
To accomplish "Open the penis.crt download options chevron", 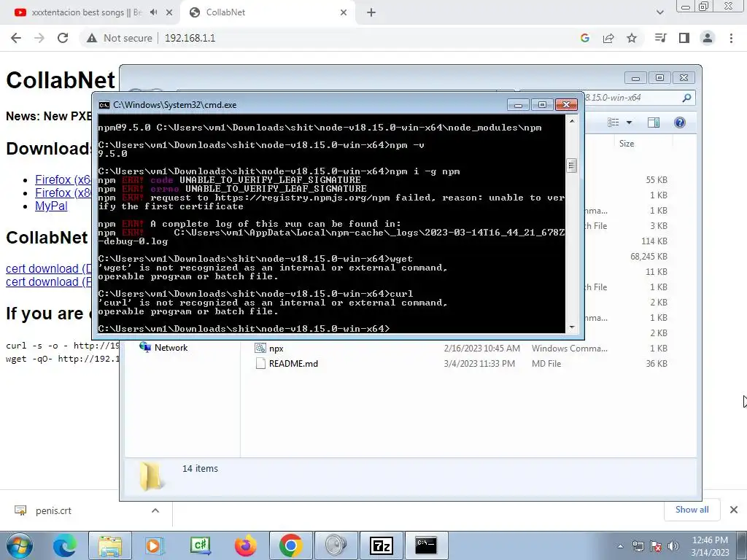I will tap(155, 510).
